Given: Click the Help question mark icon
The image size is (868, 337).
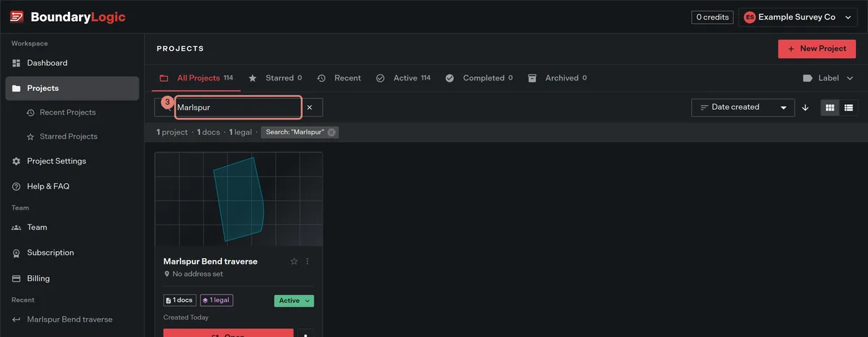Looking at the screenshot, I should [x=17, y=187].
